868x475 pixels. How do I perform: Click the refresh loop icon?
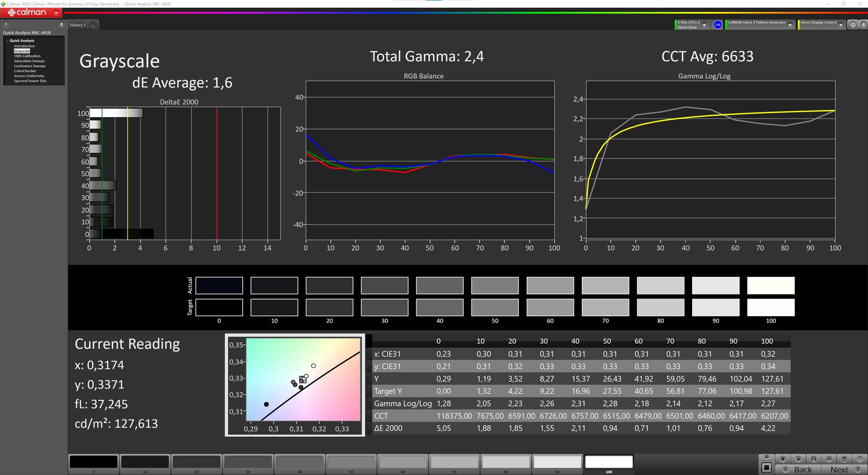[x=844, y=459]
